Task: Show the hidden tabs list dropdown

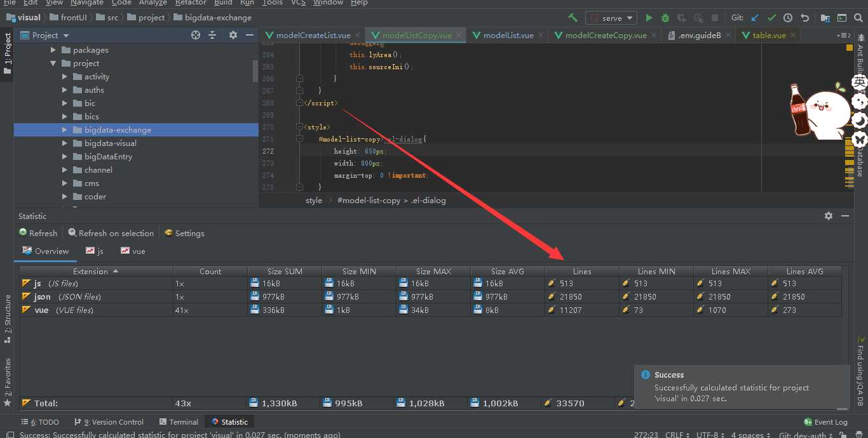Action: coord(843,35)
